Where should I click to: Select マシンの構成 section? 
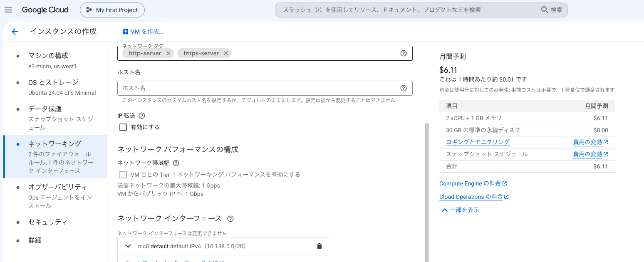[55, 60]
